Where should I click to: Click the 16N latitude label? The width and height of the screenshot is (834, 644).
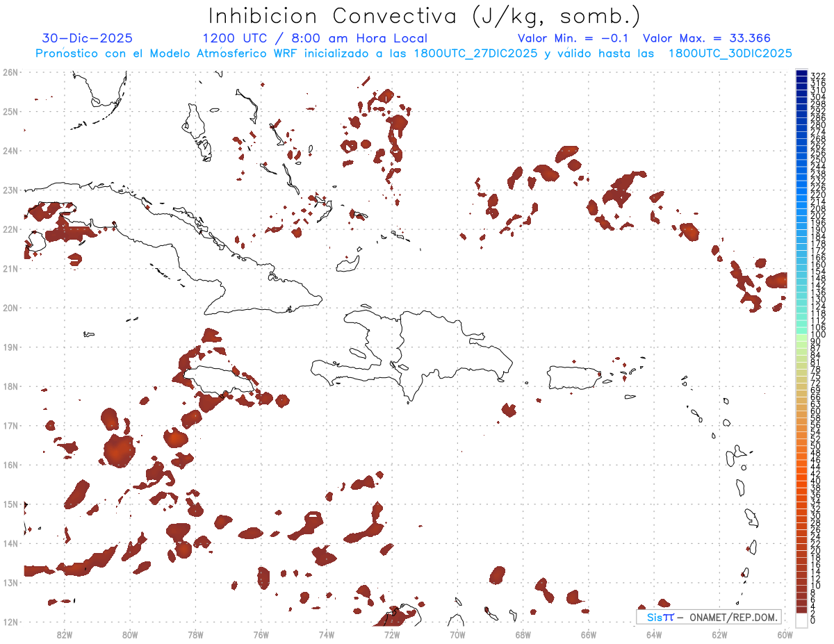(x=10, y=465)
